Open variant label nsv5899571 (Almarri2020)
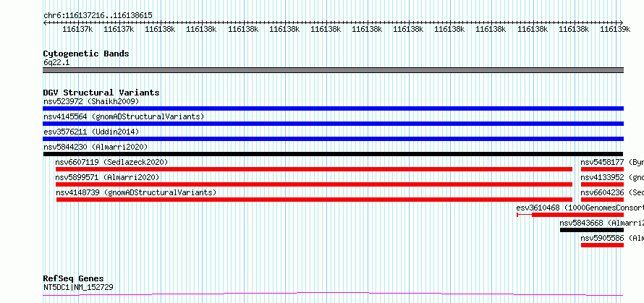Viewport: 644px width, 303px height. pyautogui.click(x=107, y=177)
